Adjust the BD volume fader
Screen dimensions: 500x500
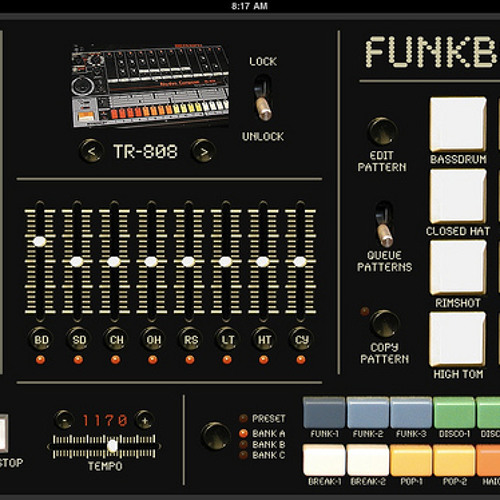pos(39,242)
